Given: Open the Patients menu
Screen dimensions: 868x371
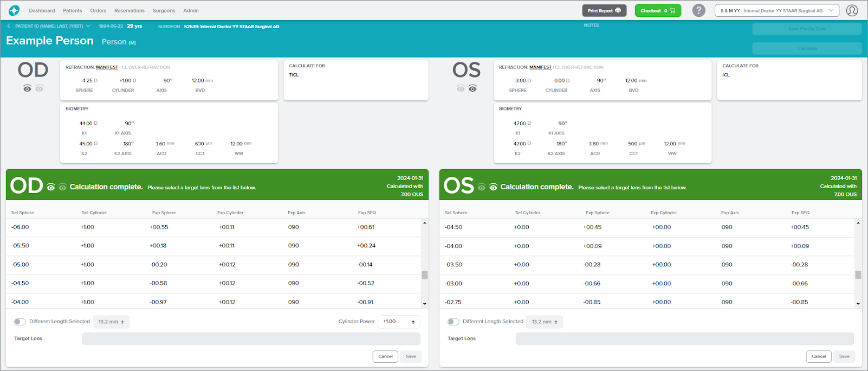Looking at the screenshot, I should pyautogui.click(x=72, y=10).
